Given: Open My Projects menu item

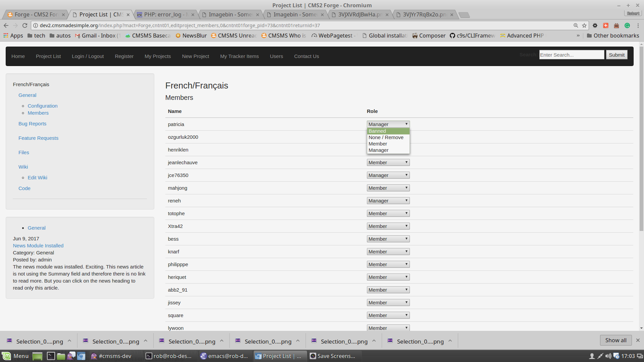Looking at the screenshot, I should (x=158, y=56).
